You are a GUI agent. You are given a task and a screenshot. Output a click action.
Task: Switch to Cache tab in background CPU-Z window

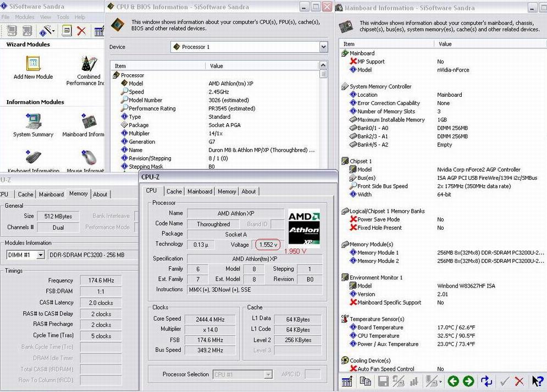click(25, 194)
